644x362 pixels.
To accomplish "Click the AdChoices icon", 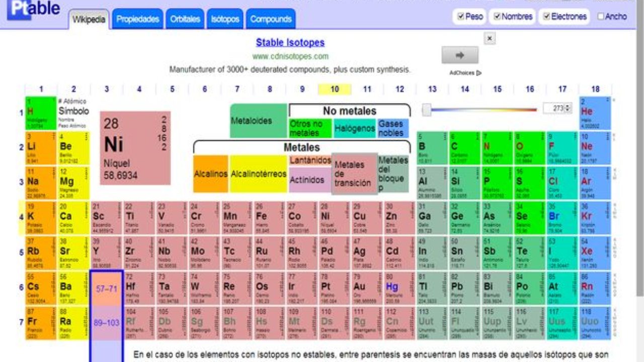I will click(x=478, y=73).
